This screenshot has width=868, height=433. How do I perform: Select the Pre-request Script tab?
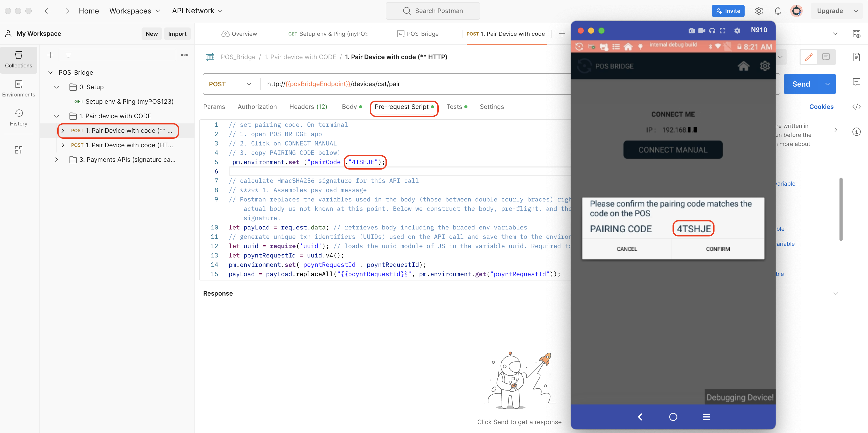pyautogui.click(x=402, y=107)
